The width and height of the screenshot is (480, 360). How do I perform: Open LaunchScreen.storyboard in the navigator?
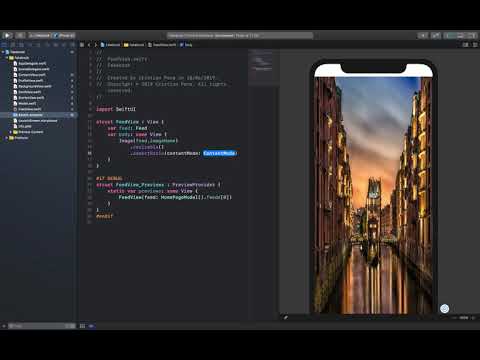pos(37,121)
